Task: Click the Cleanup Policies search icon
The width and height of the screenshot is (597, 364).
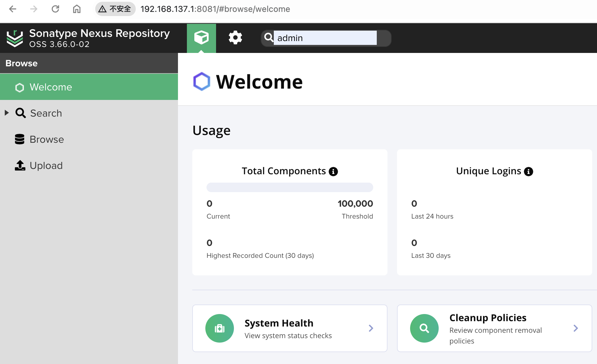Action: click(424, 328)
